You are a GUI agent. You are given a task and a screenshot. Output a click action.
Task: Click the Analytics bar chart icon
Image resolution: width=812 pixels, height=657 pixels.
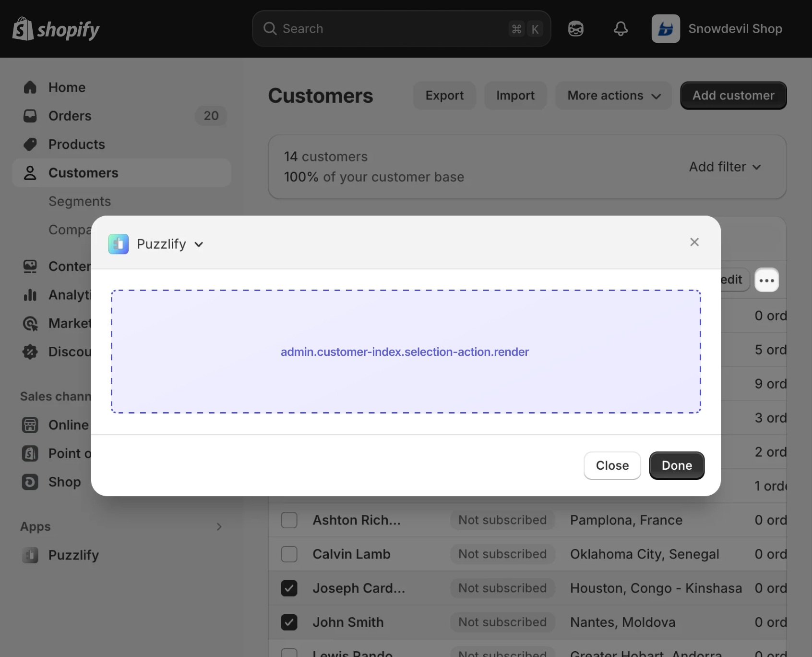(x=30, y=294)
